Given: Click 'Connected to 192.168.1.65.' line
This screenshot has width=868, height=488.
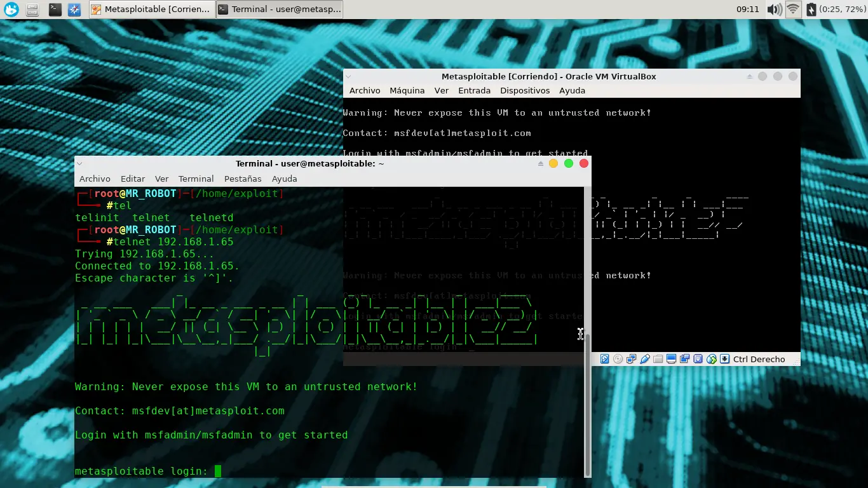Looking at the screenshot, I should 157,266.
